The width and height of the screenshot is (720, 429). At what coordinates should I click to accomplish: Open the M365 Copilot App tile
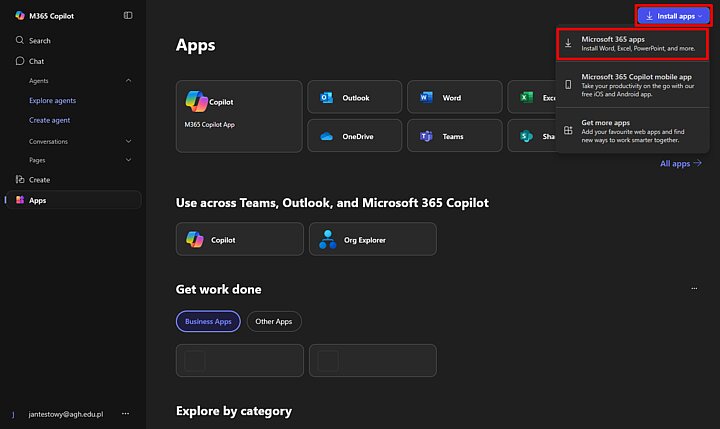(239, 116)
